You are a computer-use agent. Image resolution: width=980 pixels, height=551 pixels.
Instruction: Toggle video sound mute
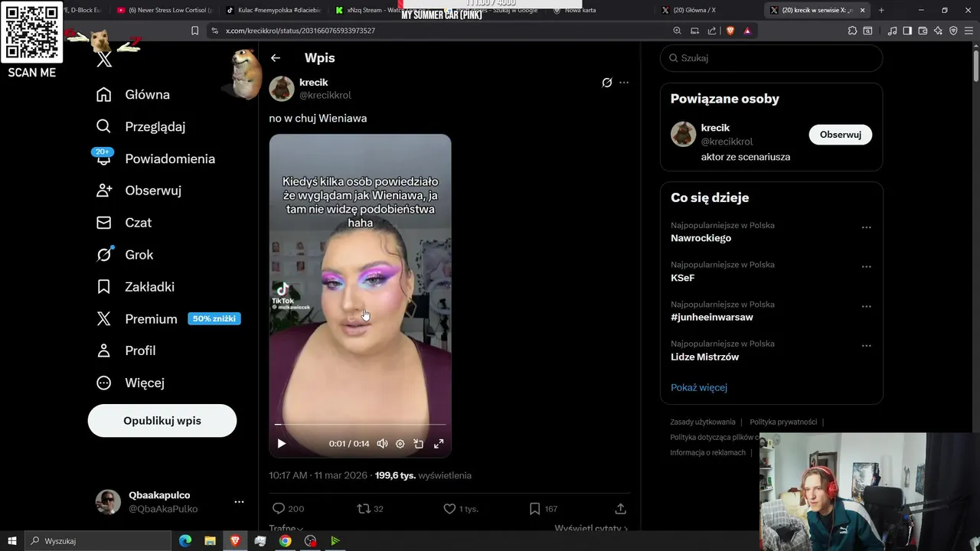382,444
